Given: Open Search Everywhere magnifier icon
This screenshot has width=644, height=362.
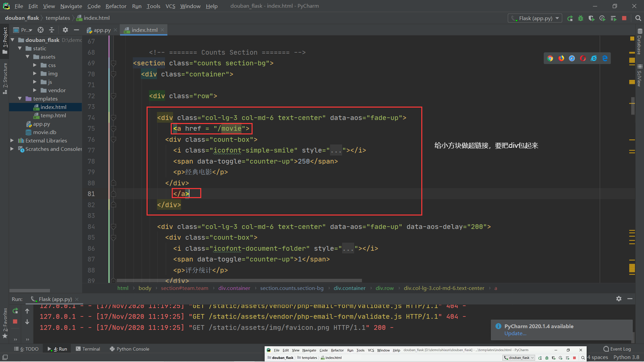Looking at the screenshot, I should point(638,18).
